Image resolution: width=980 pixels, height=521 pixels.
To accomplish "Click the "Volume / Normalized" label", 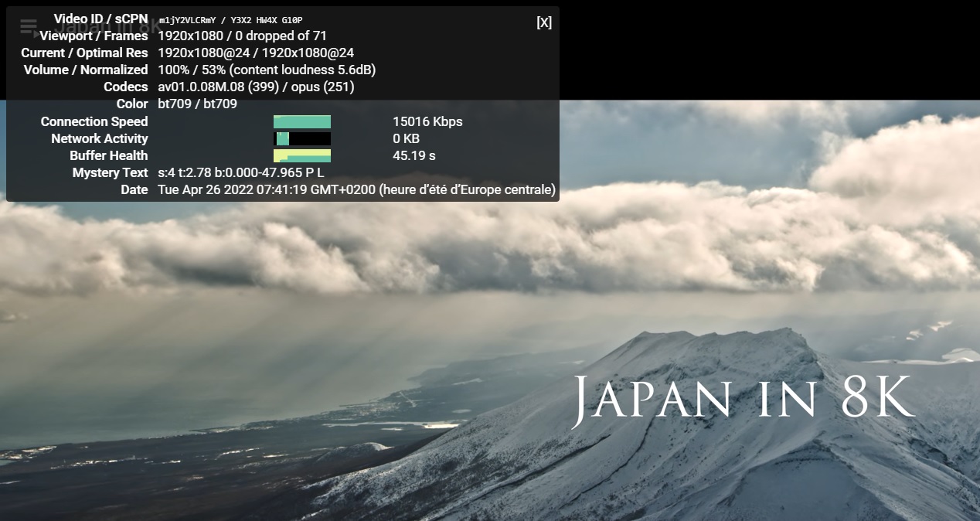I will (86, 70).
